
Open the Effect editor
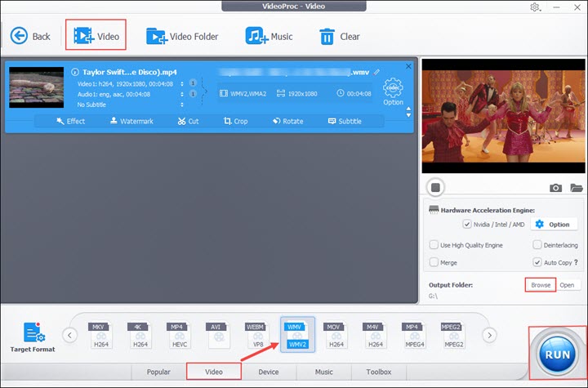70,121
